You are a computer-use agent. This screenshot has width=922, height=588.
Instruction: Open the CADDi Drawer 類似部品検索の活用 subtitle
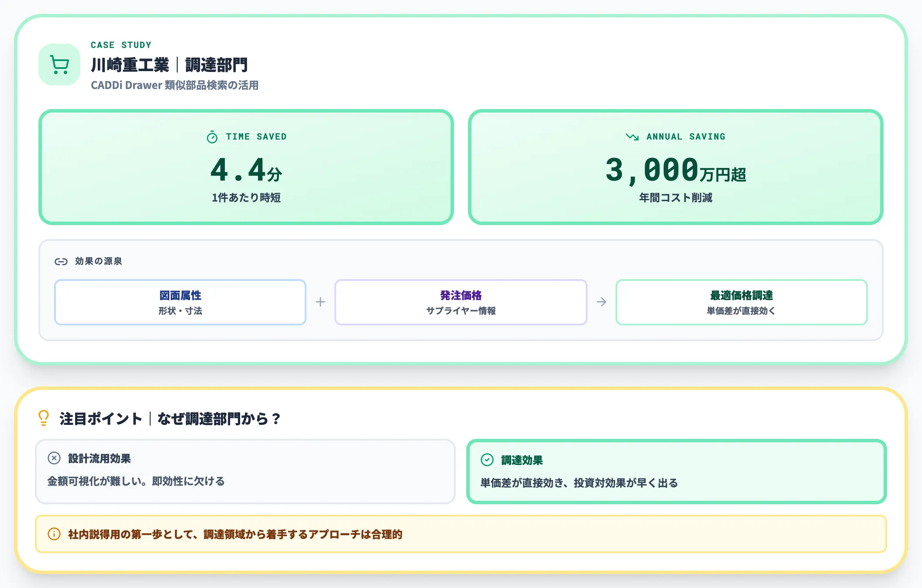175,85
